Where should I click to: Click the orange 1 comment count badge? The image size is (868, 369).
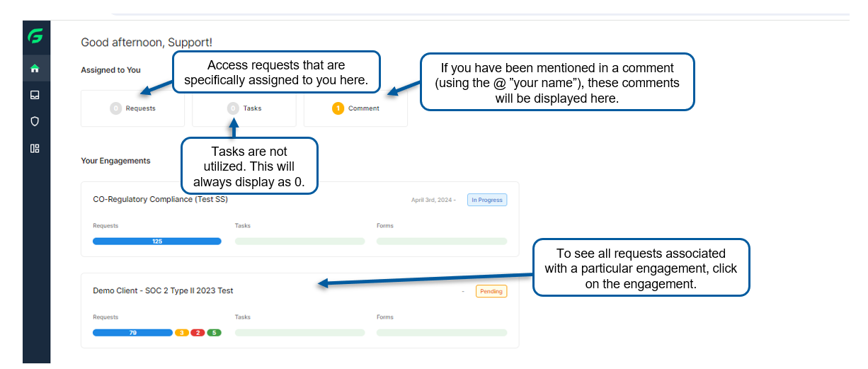(338, 108)
